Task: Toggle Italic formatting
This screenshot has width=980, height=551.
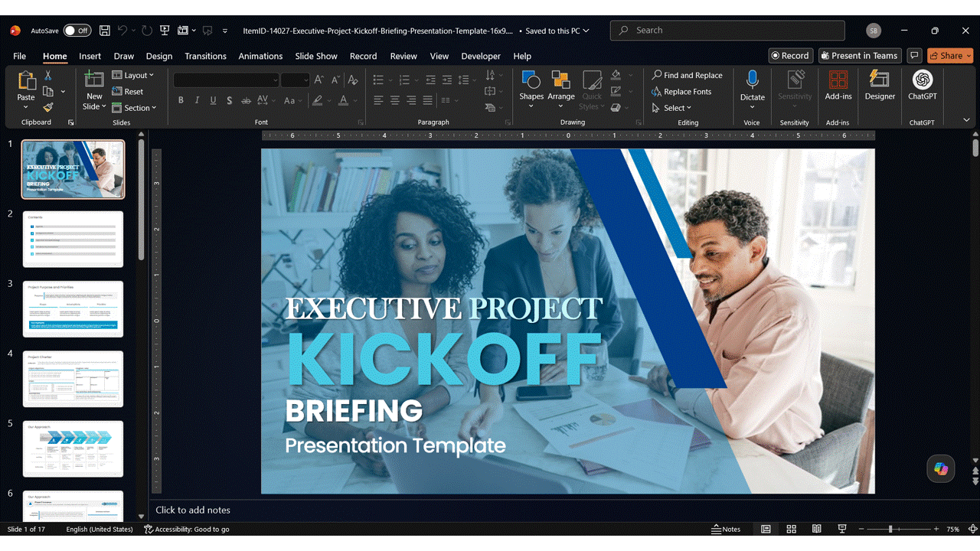Action: coord(197,100)
